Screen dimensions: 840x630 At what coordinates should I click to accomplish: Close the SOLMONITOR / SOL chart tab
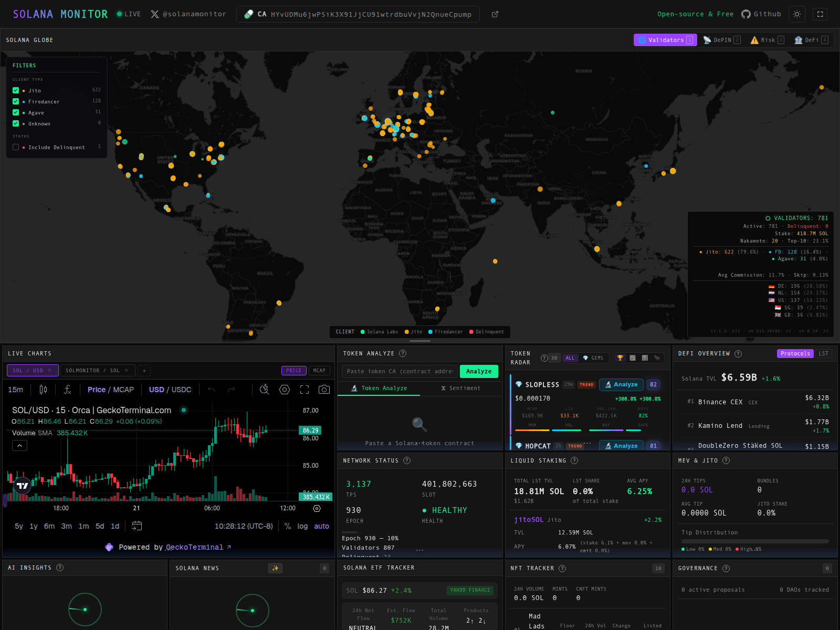click(127, 370)
